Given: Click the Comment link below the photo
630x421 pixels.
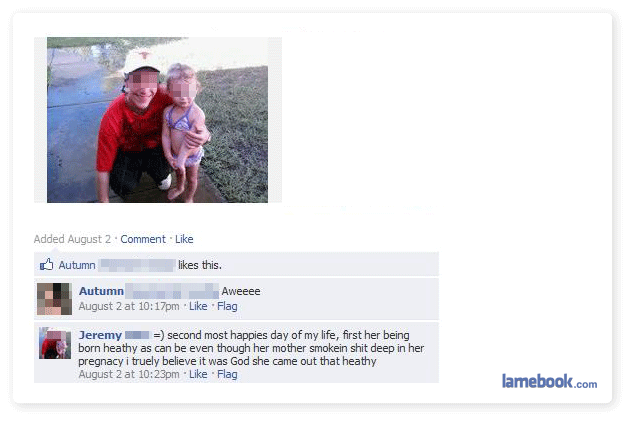Looking at the screenshot, I should click(143, 239).
